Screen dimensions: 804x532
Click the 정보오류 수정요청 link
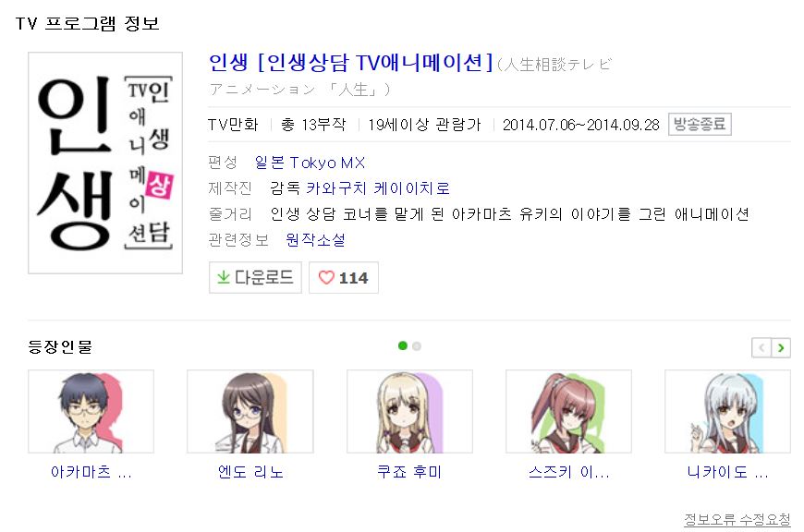coord(737,520)
